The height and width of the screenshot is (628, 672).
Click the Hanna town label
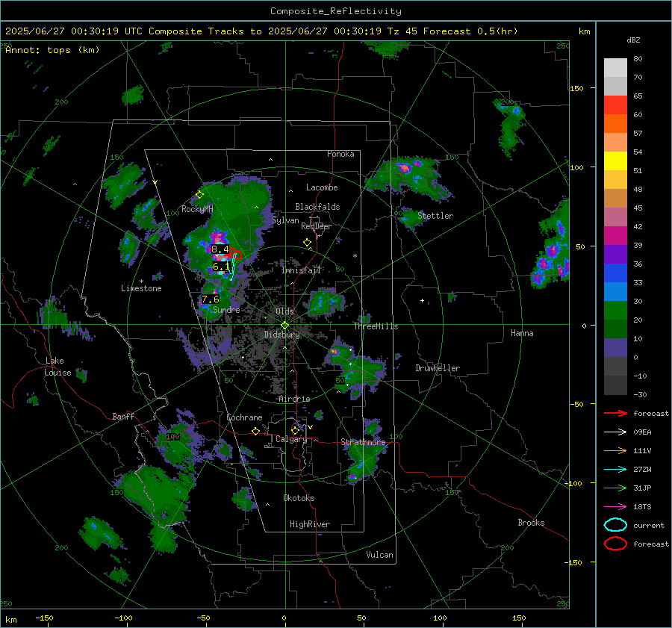pyautogui.click(x=522, y=333)
